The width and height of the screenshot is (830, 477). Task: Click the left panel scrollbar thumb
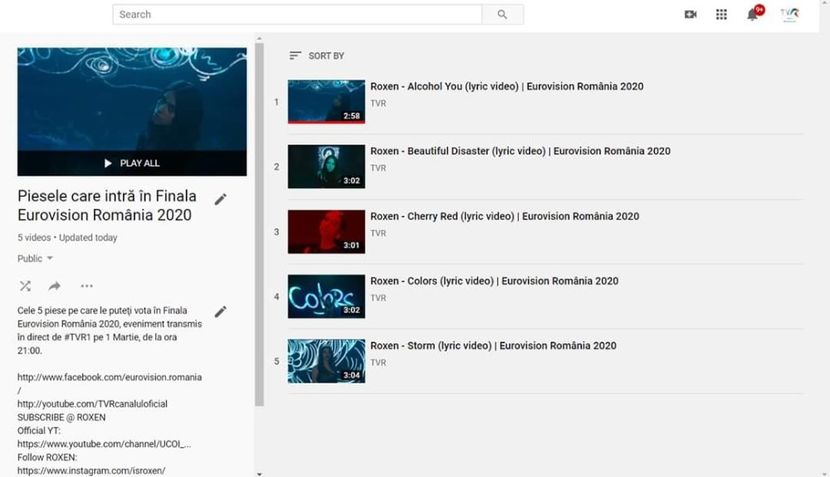coord(259,224)
